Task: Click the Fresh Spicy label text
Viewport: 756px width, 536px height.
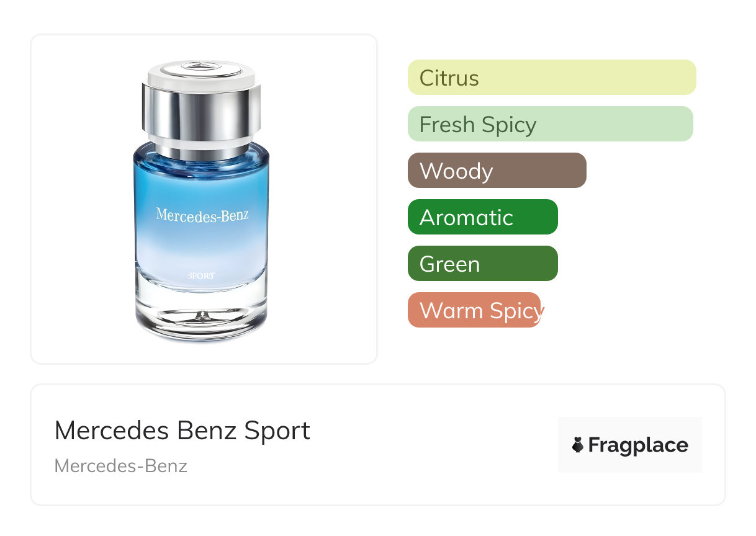Action: [477, 125]
